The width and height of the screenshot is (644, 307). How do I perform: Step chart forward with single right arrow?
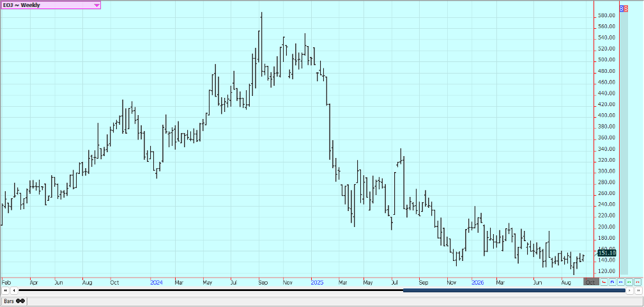[630, 290]
